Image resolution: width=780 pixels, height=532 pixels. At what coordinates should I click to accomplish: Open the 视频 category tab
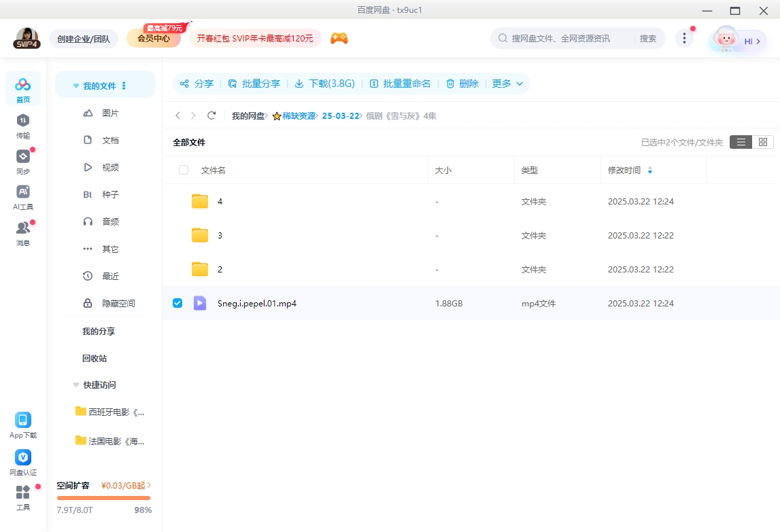point(109,167)
